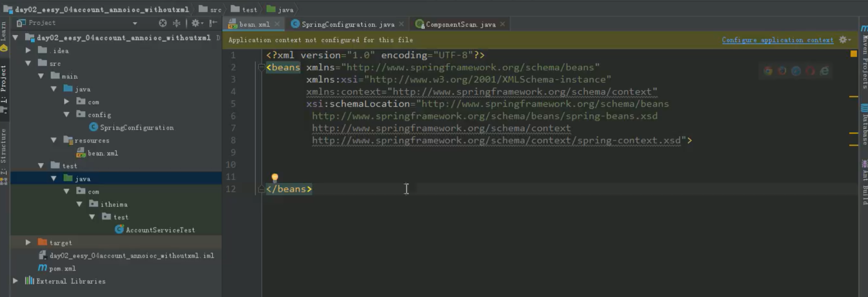Viewport: 868px width, 297px height.
Task: Collapse the itheima package arrow
Action: click(x=79, y=204)
